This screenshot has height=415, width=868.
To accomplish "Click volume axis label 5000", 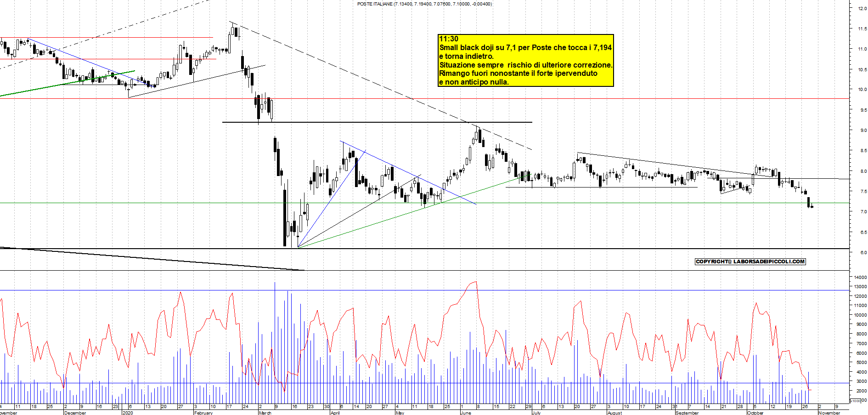I will tap(861, 362).
